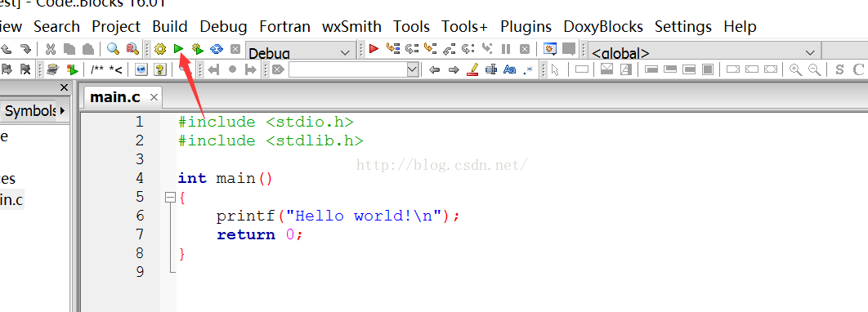Expand the incremental search history dropdown arrow
This screenshot has height=312, width=868.
[x=413, y=69]
